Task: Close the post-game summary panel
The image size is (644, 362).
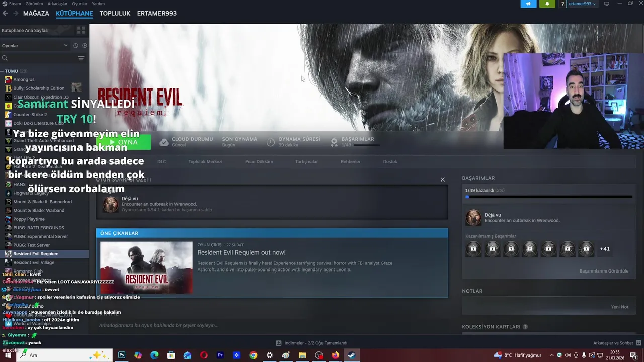Action: (443, 179)
